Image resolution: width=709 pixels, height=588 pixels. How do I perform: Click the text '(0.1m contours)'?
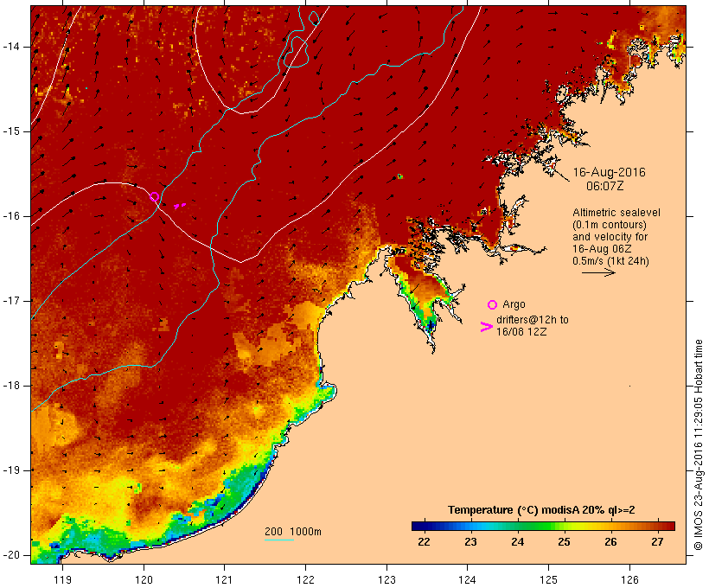click(x=610, y=225)
